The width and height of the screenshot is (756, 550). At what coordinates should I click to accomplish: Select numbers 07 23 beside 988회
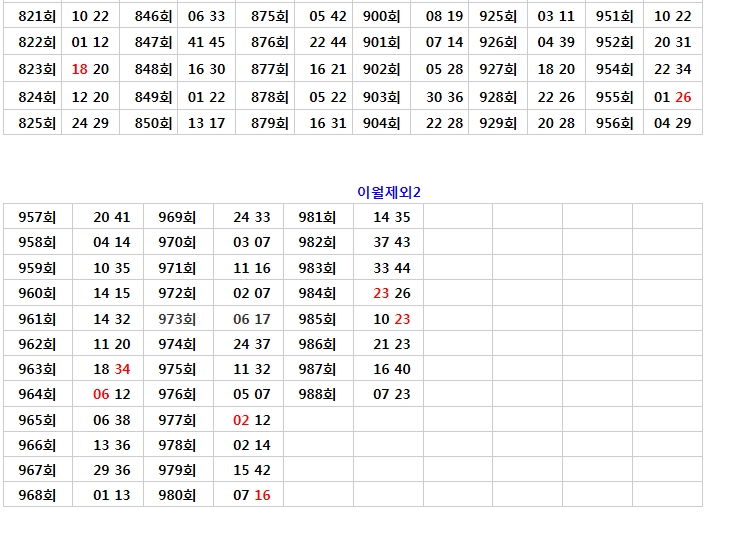[392, 394]
